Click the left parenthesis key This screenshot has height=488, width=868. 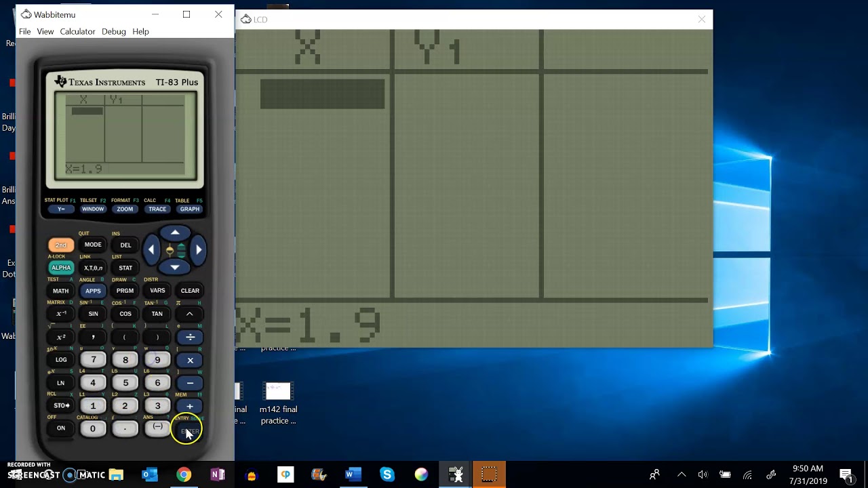click(x=125, y=337)
